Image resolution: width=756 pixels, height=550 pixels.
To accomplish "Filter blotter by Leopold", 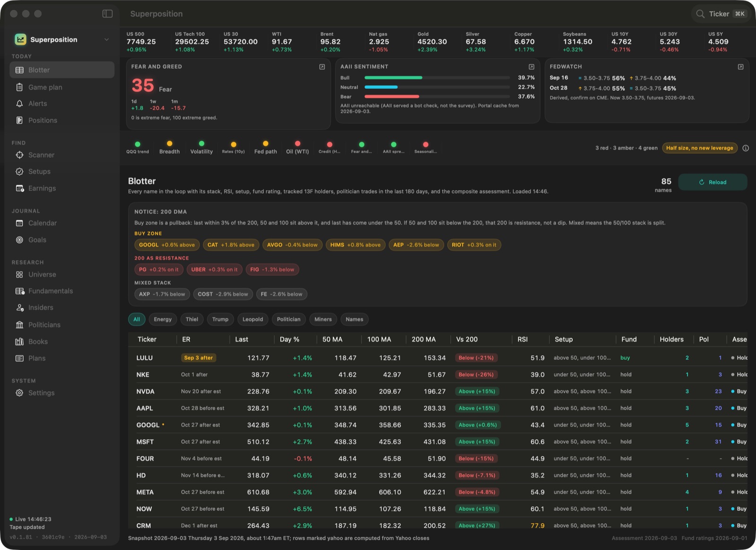I will tap(253, 320).
